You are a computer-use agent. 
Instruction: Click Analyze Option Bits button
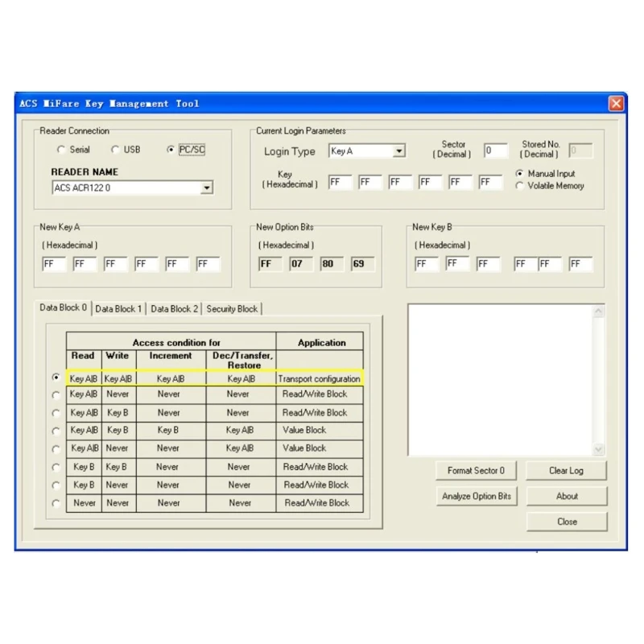pos(477,496)
